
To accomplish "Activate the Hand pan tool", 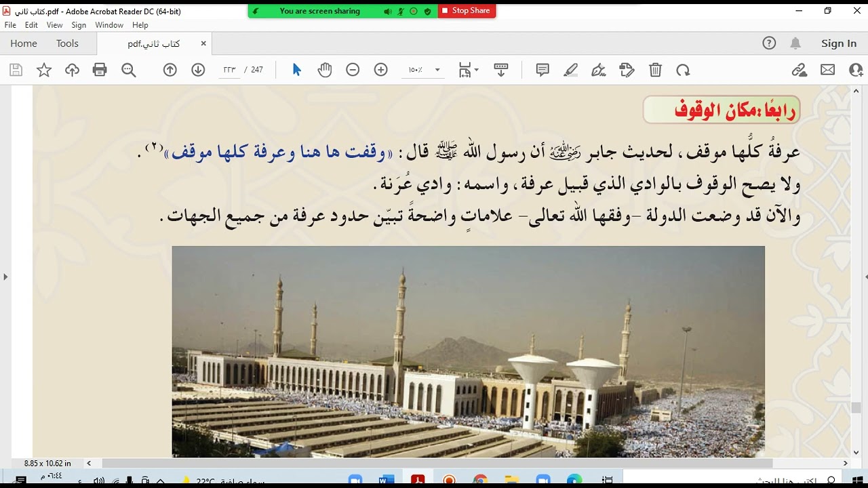I will click(x=325, y=70).
